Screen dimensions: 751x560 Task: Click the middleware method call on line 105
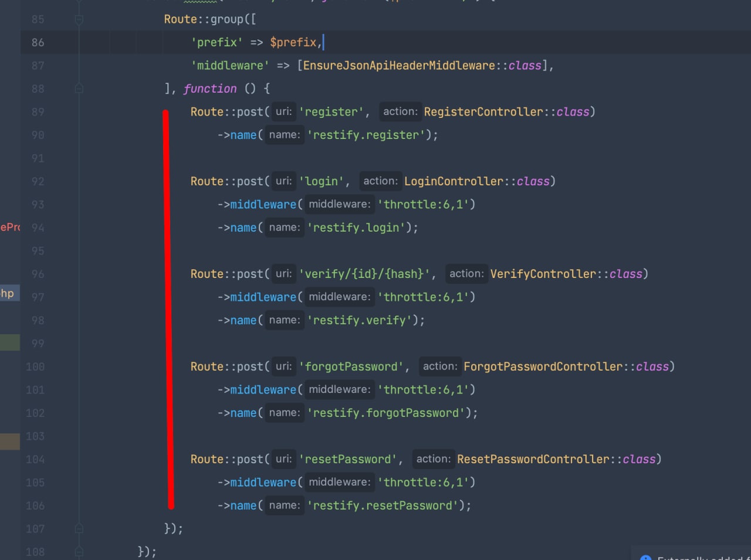[x=263, y=483]
